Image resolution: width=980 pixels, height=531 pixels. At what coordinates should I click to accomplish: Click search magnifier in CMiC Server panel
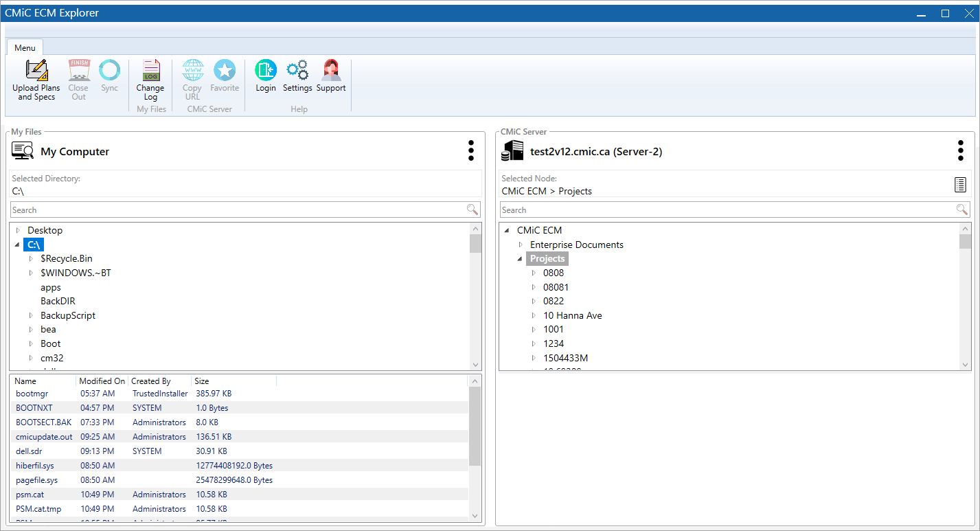click(962, 210)
